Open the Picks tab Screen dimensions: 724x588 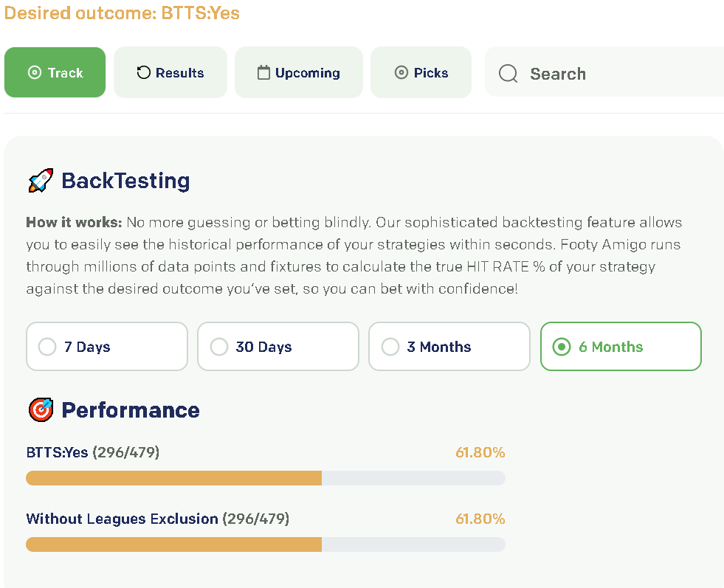click(x=421, y=72)
